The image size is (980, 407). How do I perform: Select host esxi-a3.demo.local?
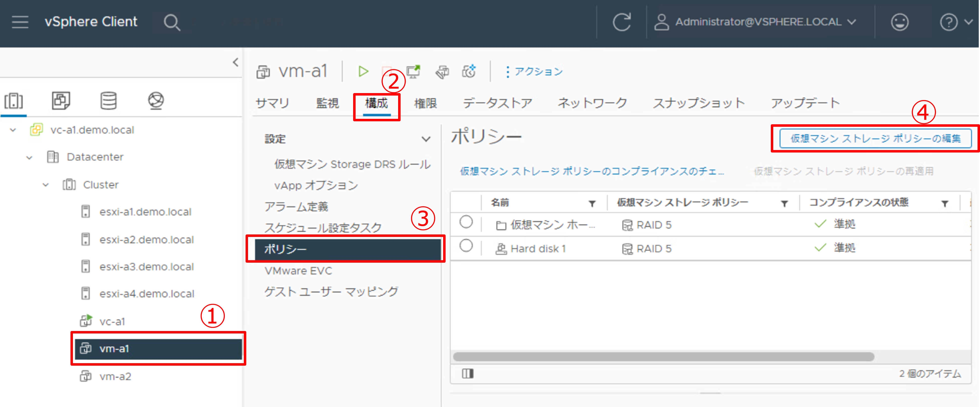point(147,267)
